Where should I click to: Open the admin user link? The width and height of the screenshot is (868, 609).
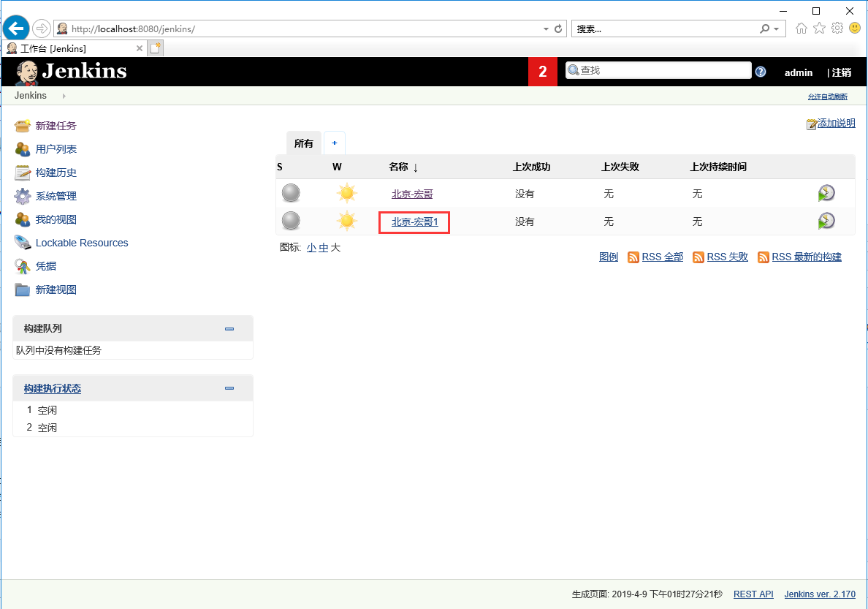pyautogui.click(x=799, y=72)
